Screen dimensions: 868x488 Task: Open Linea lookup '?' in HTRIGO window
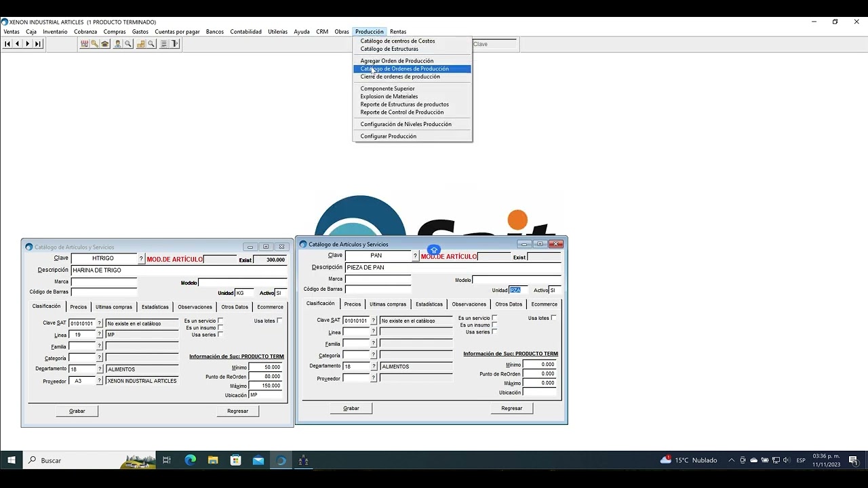(x=99, y=335)
